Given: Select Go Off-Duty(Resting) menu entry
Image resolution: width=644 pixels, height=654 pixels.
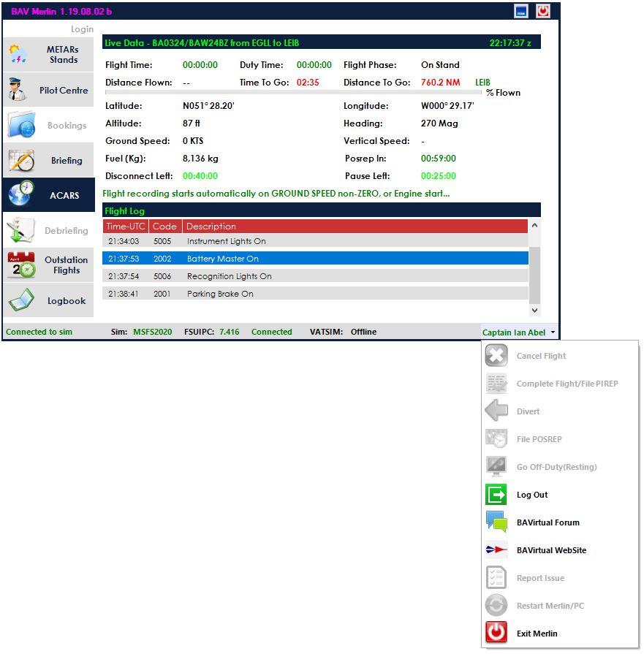Looking at the screenshot, I should (x=560, y=467).
